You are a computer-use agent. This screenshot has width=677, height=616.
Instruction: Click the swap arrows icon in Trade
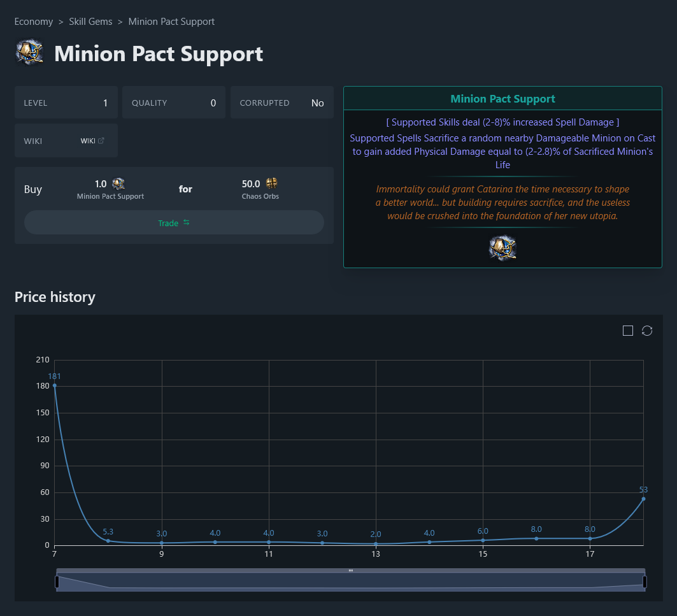point(187,222)
